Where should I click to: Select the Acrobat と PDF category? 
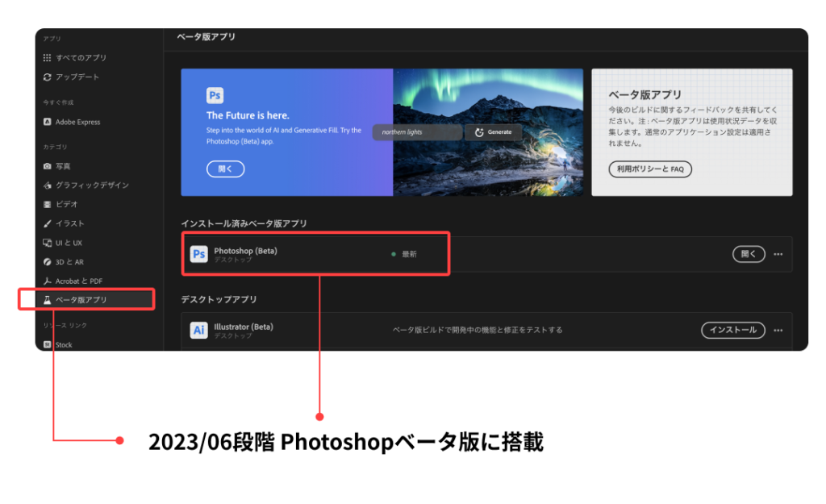pyautogui.click(x=79, y=281)
